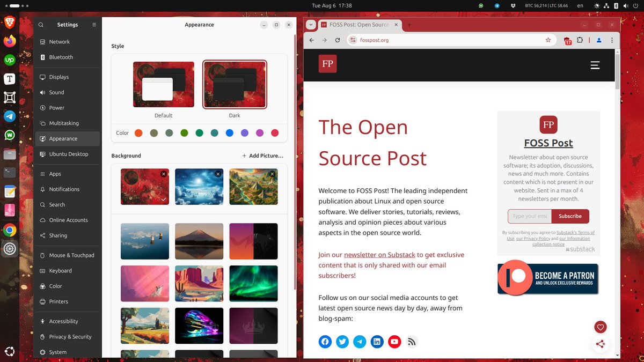Open Bluetooth settings panel

[x=68, y=57]
